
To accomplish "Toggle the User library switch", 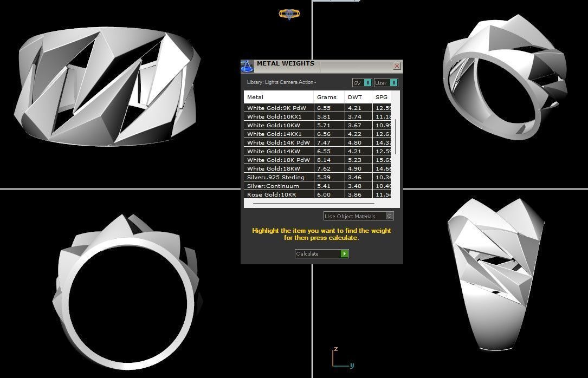I will (386, 83).
